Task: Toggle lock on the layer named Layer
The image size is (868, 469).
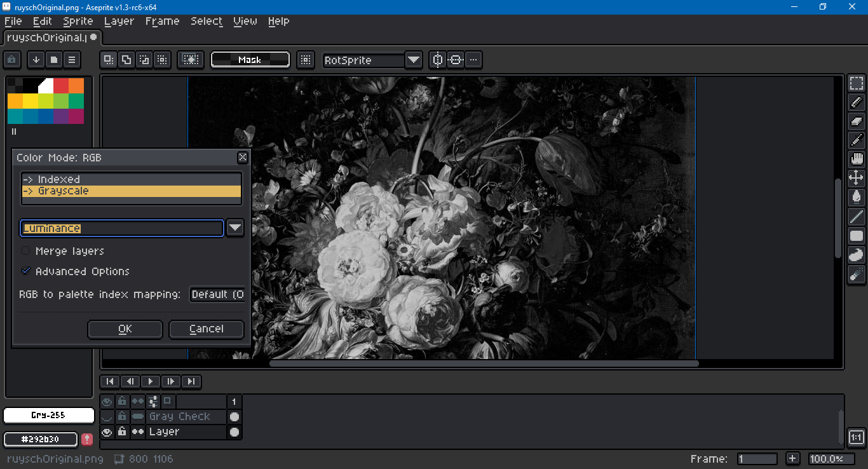Action: point(122,432)
